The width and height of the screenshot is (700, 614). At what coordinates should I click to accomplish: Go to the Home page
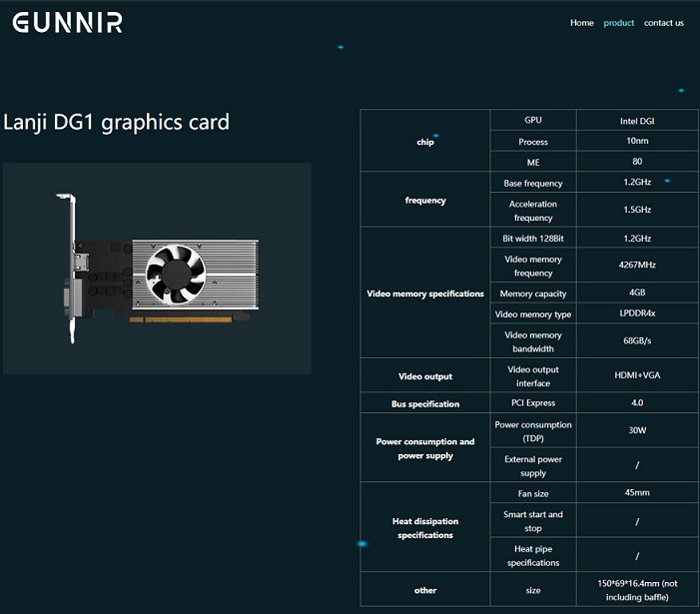(582, 23)
